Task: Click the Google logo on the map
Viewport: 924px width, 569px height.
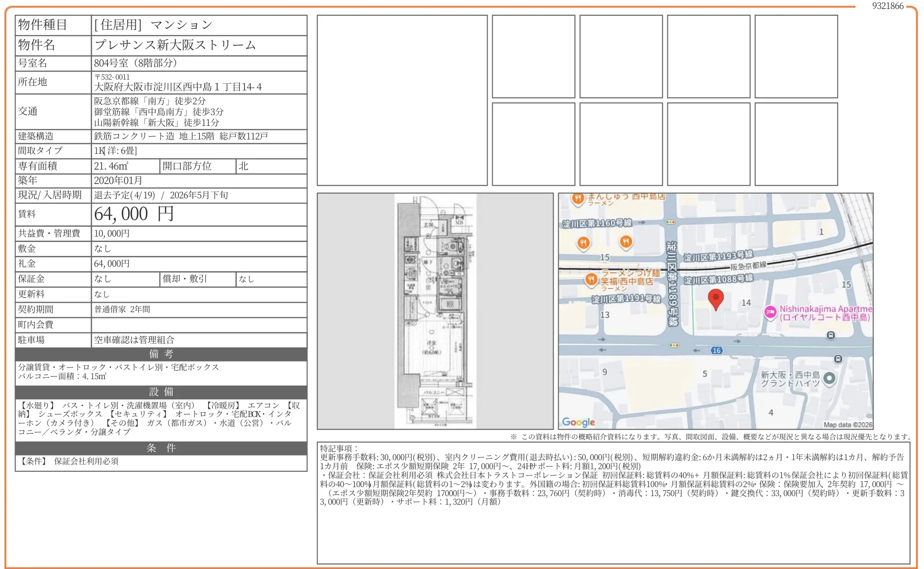Action: pyautogui.click(x=578, y=422)
